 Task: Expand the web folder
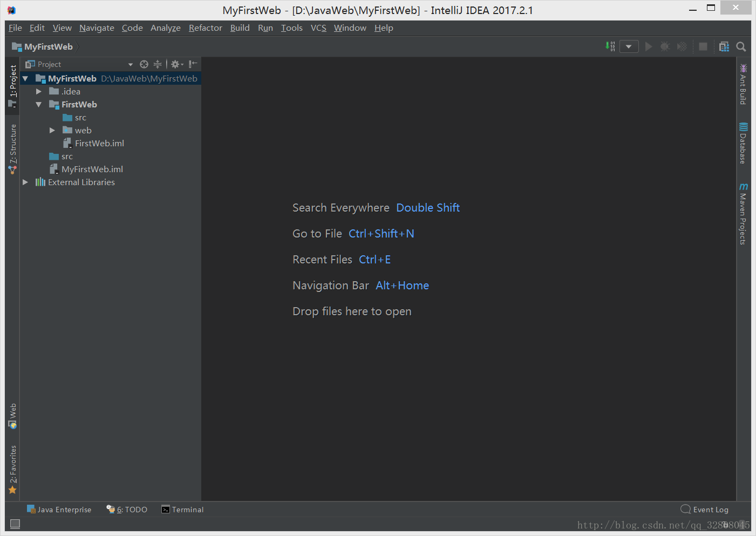pos(52,130)
